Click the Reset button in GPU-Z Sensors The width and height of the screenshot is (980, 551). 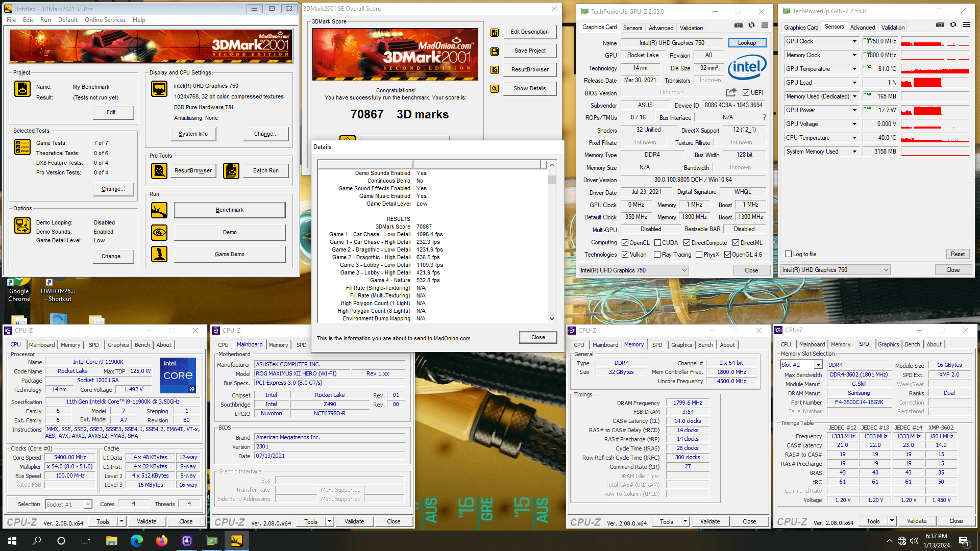958,254
